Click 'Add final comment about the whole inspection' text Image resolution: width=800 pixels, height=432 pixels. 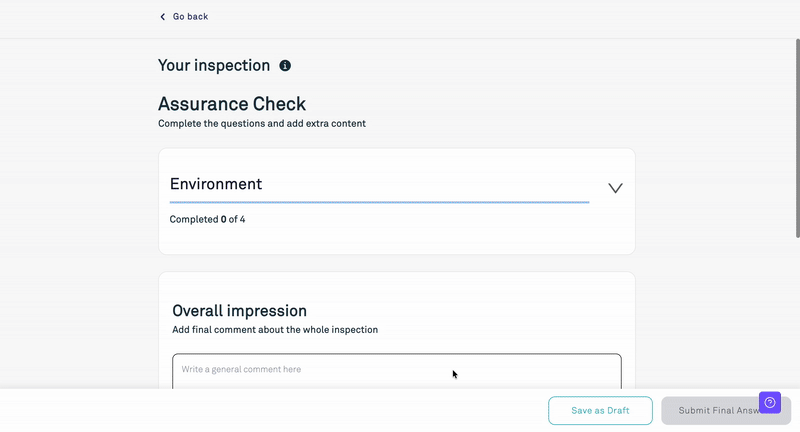pyautogui.click(x=275, y=329)
